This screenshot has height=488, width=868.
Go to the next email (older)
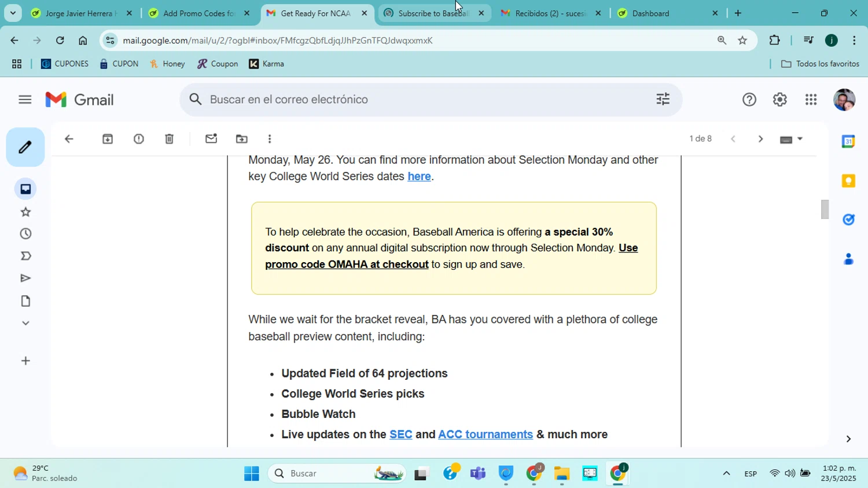(760, 139)
